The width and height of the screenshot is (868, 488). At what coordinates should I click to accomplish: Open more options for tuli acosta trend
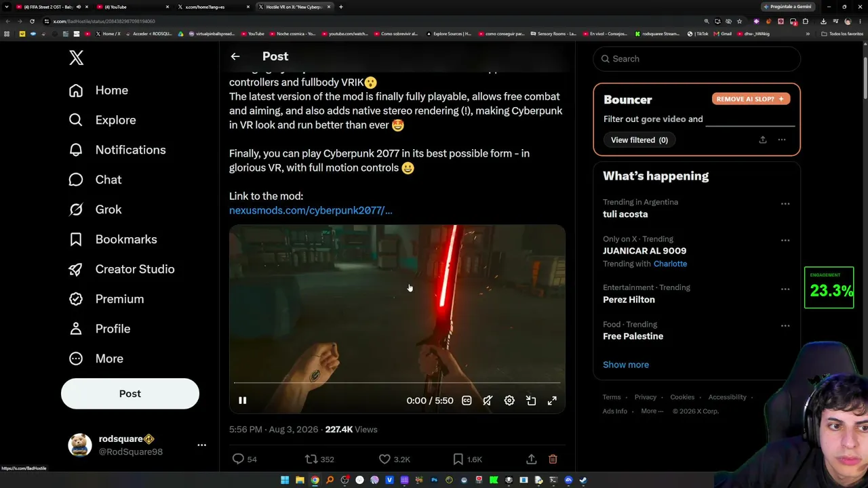785,203
